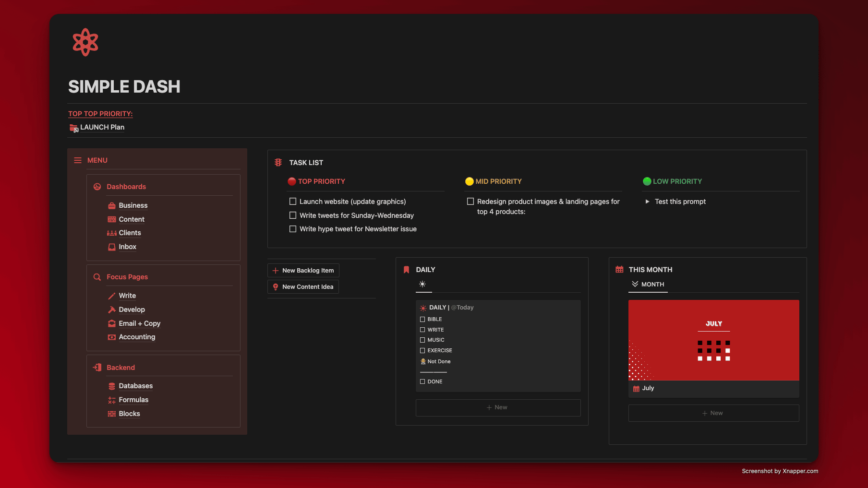Click the Focus Pages magnifier icon
The image size is (868, 488).
pyautogui.click(x=97, y=277)
